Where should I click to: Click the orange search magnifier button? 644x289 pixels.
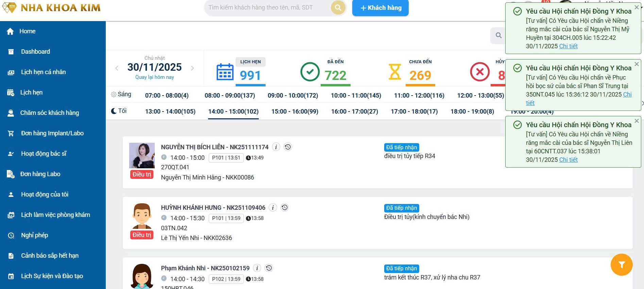pos(338,7)
